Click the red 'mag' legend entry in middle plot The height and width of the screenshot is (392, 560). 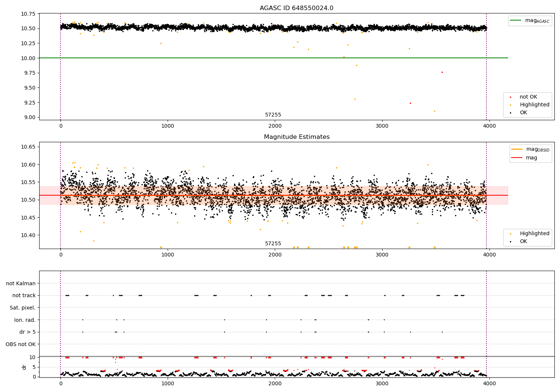click(531, 158)
